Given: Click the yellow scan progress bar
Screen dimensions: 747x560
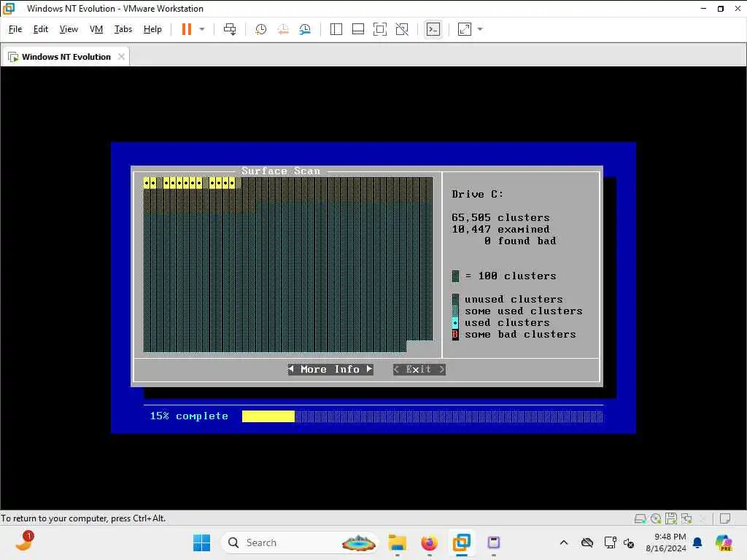Looking at the screenshot, I should [x=268, y=416].
